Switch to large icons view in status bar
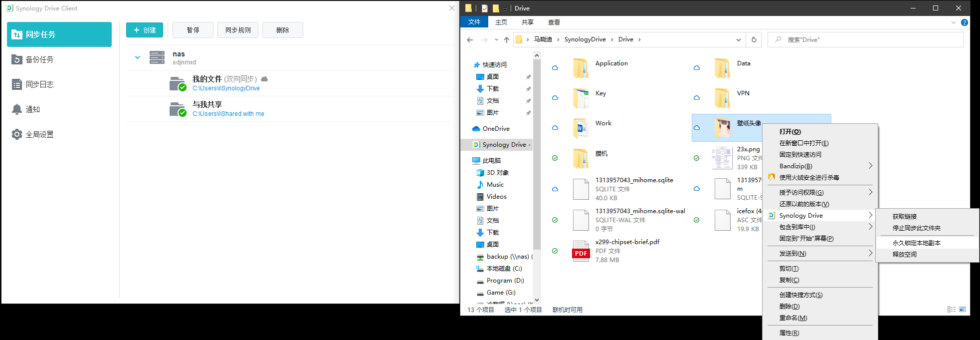Viewport: 980px width, 340px height. pos(963,310)
